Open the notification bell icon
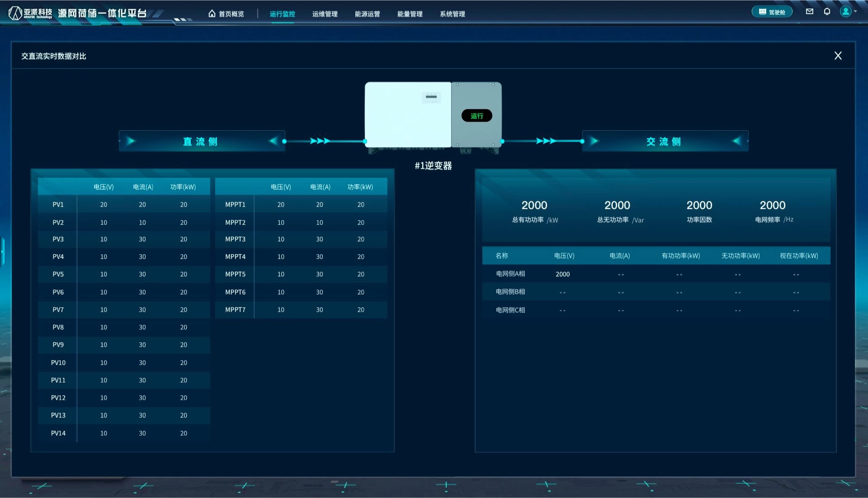 [x=827, y=12]
